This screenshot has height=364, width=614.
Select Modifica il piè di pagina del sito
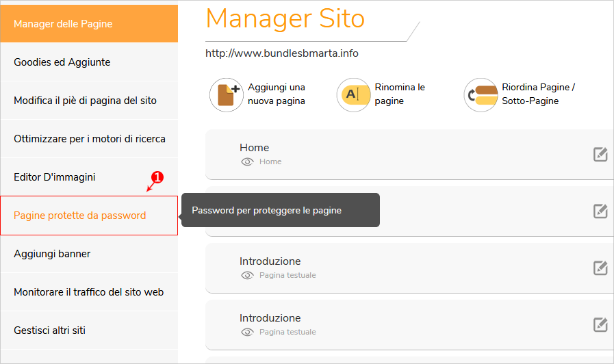point(89,101)
